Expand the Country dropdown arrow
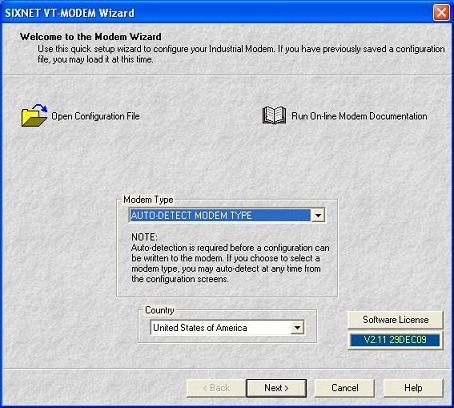454x408 pixels. (x=297, y=328)
